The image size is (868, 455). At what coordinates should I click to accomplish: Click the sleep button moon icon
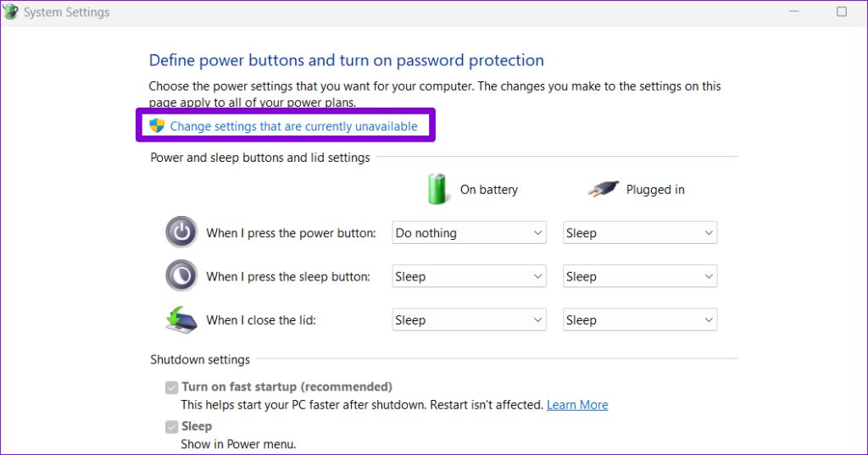(181, 275)
